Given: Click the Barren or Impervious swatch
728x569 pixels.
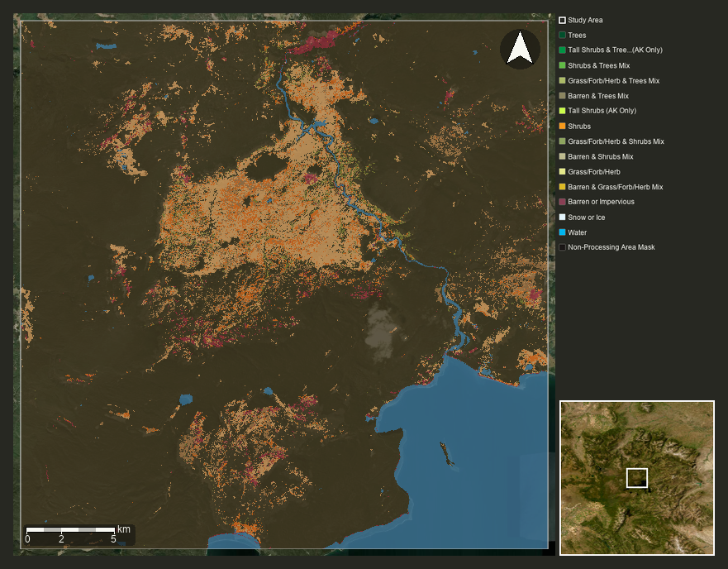Looking at the screenshot, I should [562, 202].
